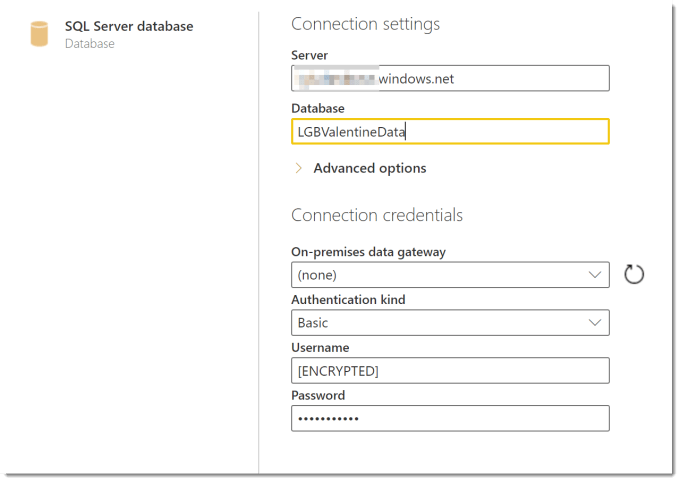This screenshot has height=481, width=680.
Task: Click the Authentication kind label
Action: 348,300
